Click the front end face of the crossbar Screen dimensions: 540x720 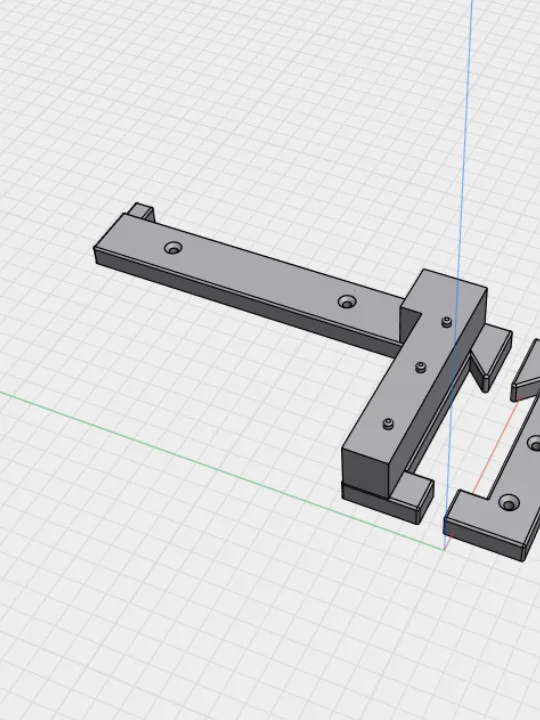point(366,471)
